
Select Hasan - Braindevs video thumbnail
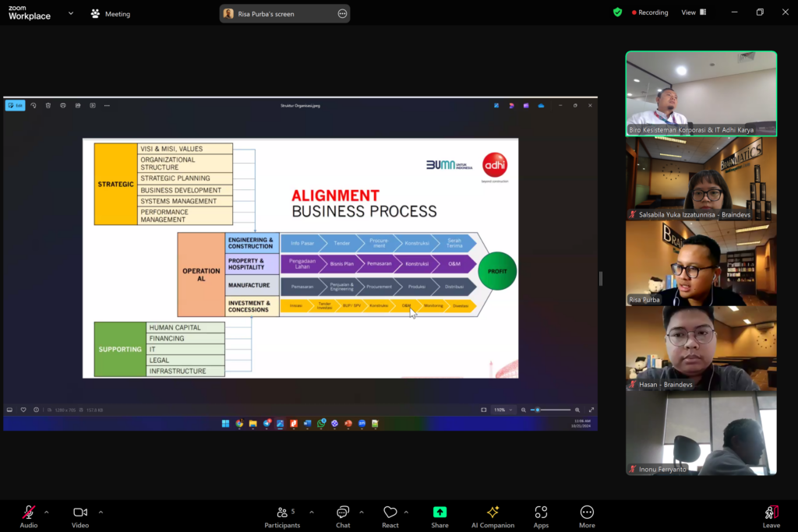coord(701,348)
